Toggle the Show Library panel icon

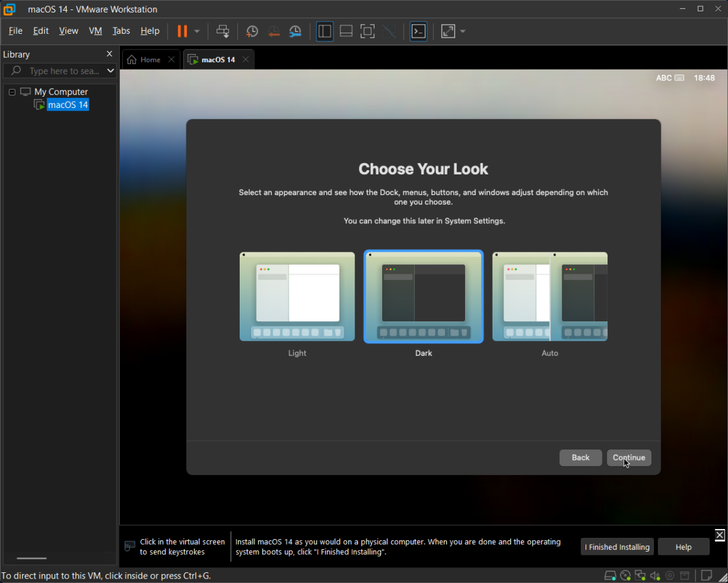[x=324, y=31]
